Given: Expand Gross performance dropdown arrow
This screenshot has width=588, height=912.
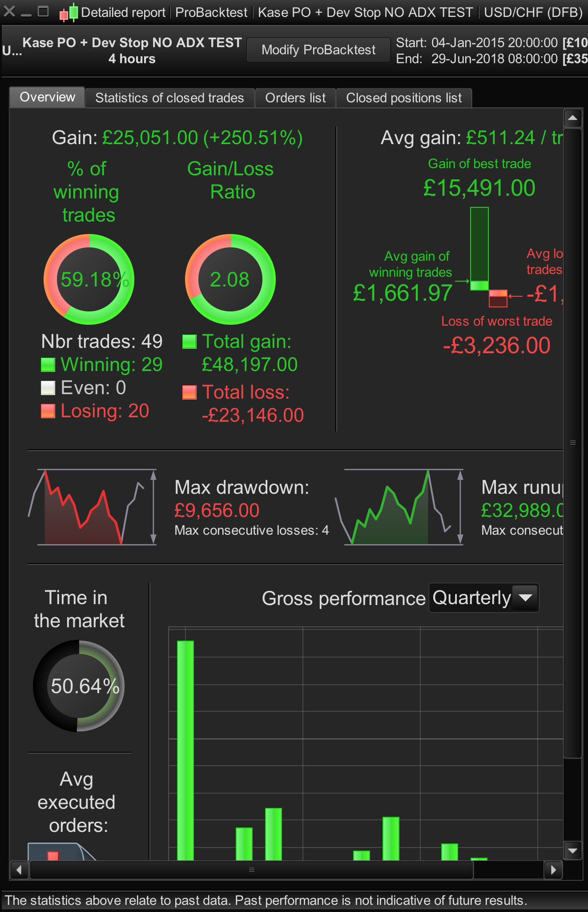Looking at the screenshot, I should [x=526, y=598].
